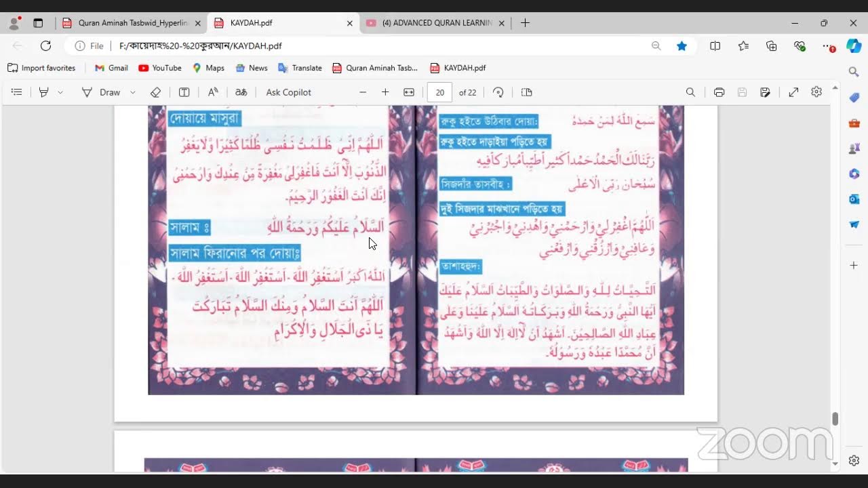Open the split screen button
Viewport: 868px width, 488px height.
point(715,46)
